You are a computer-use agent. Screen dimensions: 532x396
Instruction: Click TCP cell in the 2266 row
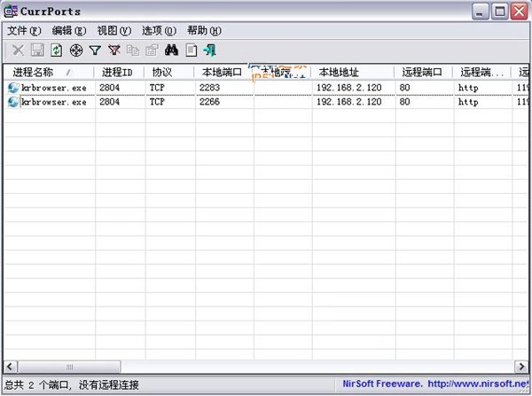(x=157, y=102)
